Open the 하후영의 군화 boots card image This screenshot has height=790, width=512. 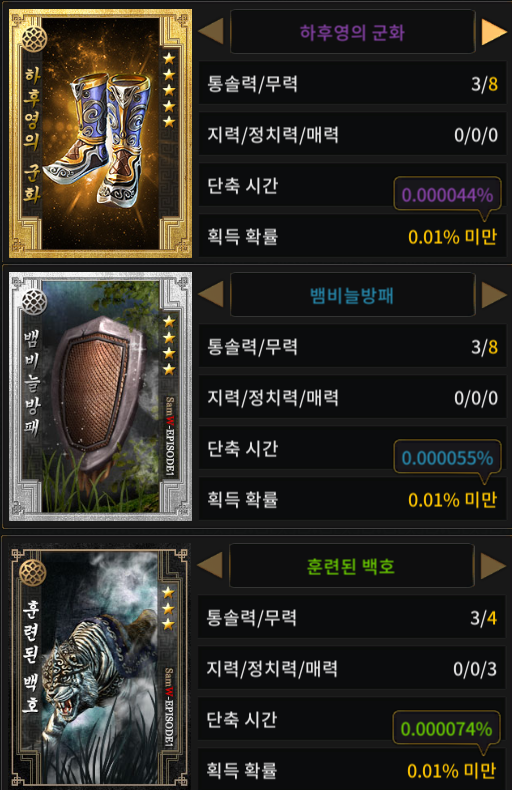click(x=100, y=134)
